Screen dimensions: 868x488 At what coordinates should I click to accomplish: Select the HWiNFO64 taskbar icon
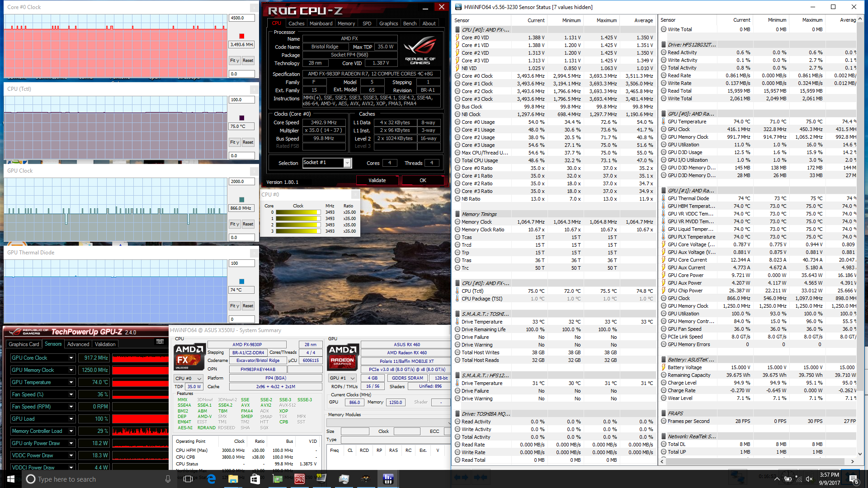point(388,479)
